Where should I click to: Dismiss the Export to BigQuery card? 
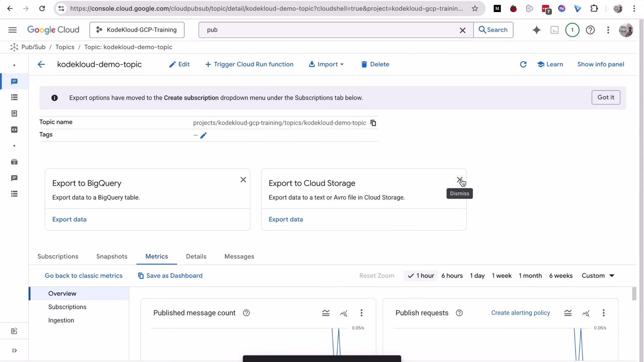pos(243,180)
